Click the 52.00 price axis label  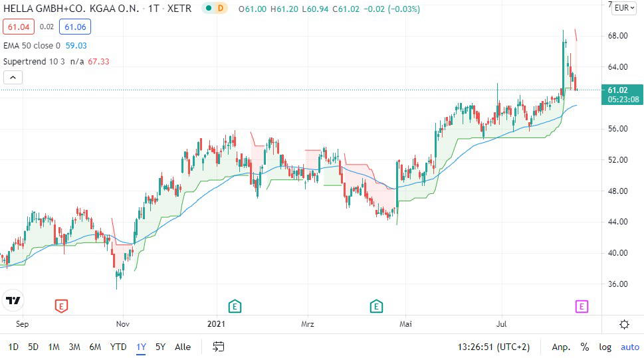coord(617,159)
